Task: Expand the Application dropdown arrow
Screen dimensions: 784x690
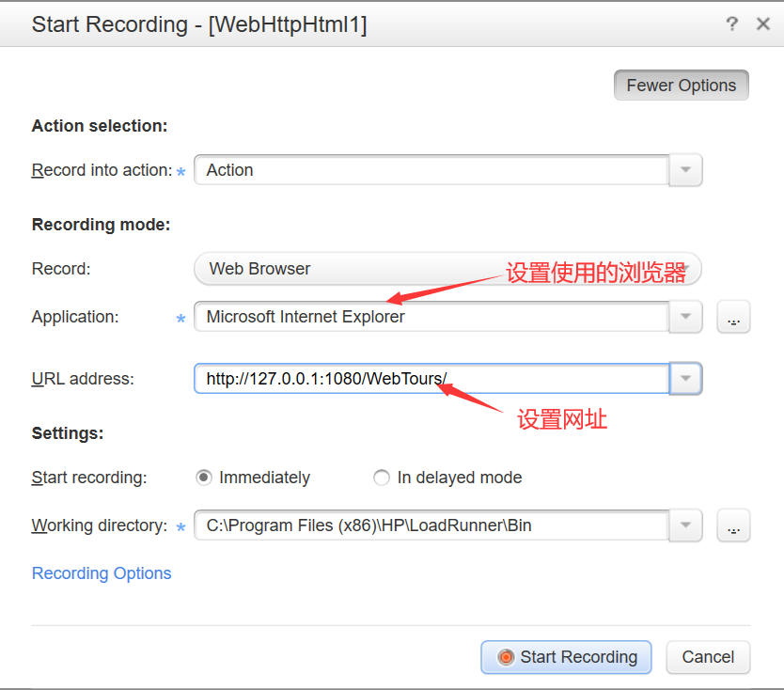Action: [685, 317]
